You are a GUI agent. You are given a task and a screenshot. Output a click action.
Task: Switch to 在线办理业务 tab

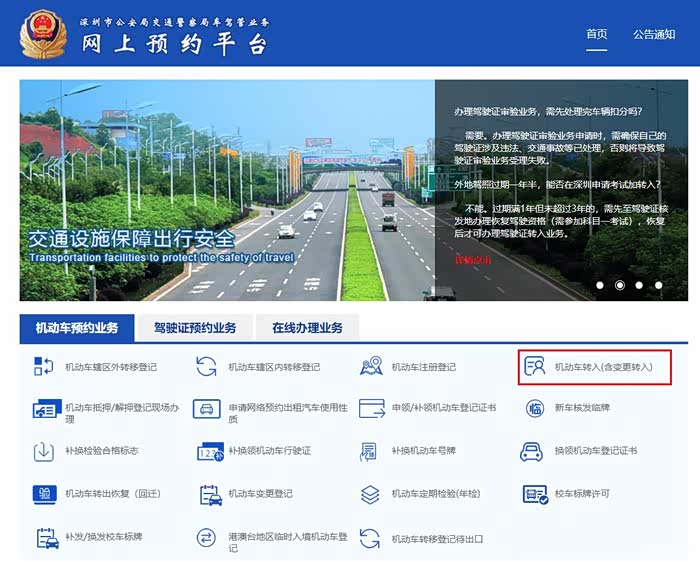[x=307, y=328]
